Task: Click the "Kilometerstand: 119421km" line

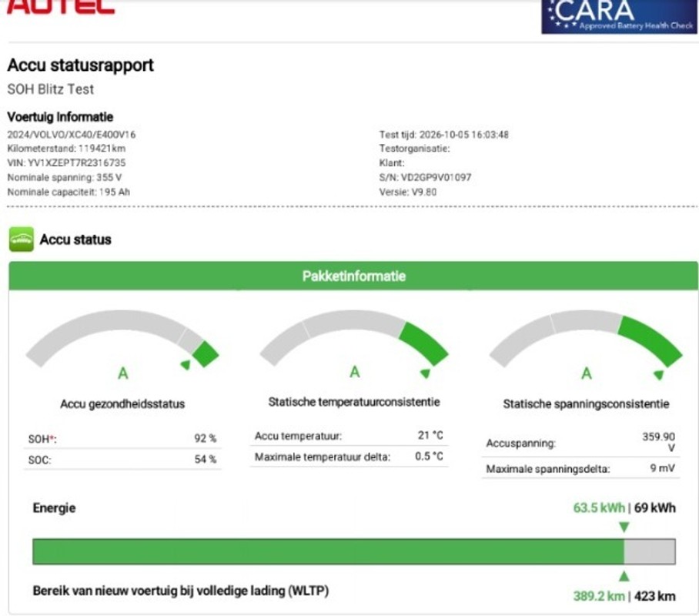Action: [x=66, y=149]
